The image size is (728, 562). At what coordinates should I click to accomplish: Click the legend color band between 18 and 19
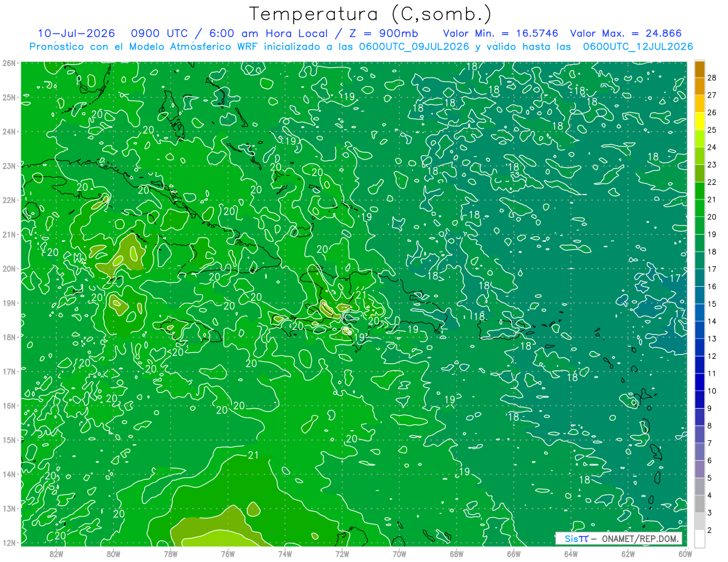[x=699, y=243]
